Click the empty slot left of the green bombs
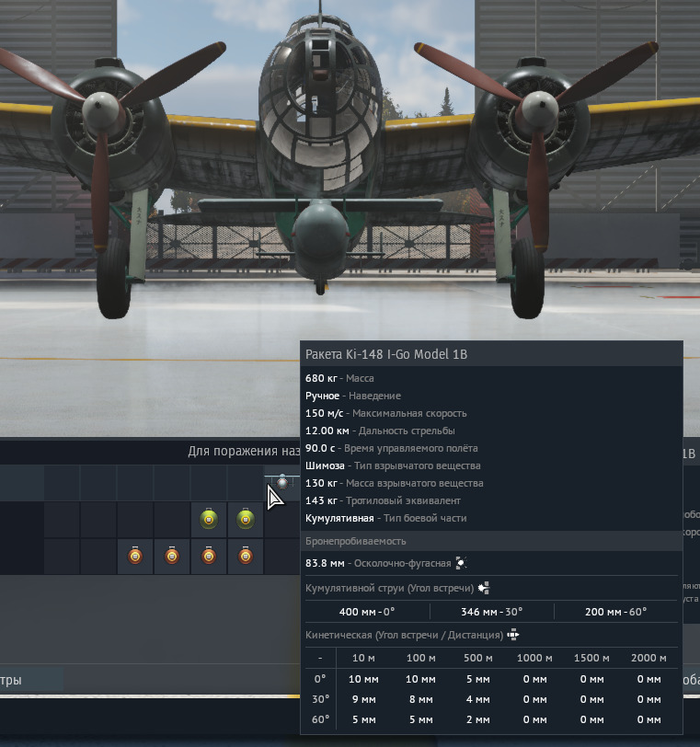This screenshot has height=747, width=700. tap(172, 520)
